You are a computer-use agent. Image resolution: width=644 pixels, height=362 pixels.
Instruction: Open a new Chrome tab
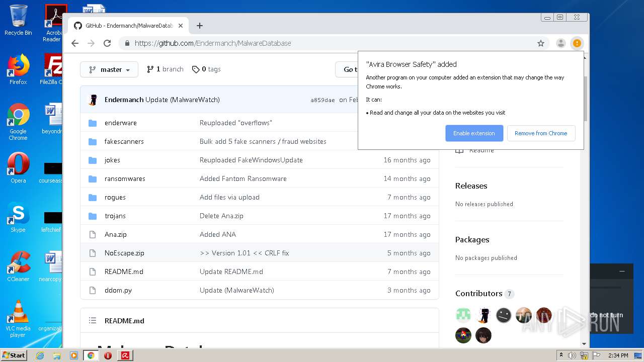pyautogui.click(x=200, y=26)
